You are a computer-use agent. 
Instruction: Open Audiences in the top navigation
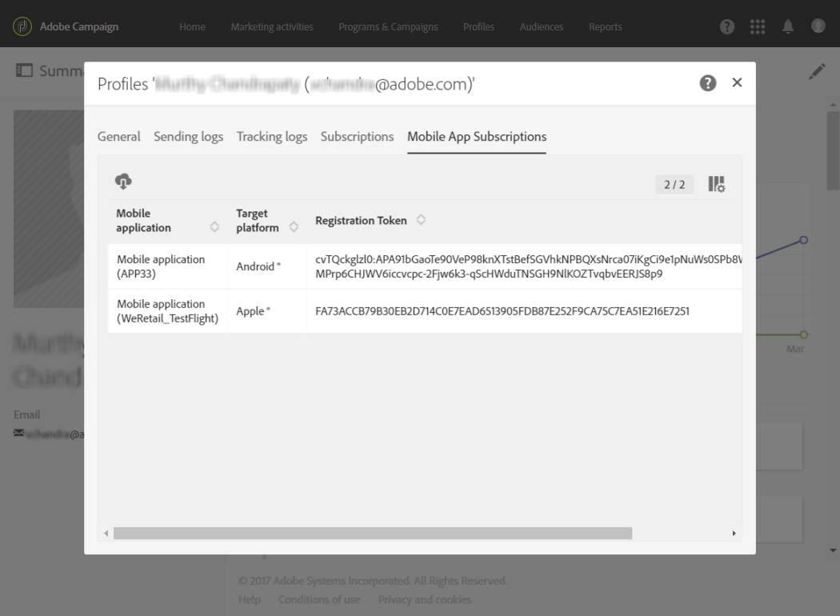tap(542, 26)
